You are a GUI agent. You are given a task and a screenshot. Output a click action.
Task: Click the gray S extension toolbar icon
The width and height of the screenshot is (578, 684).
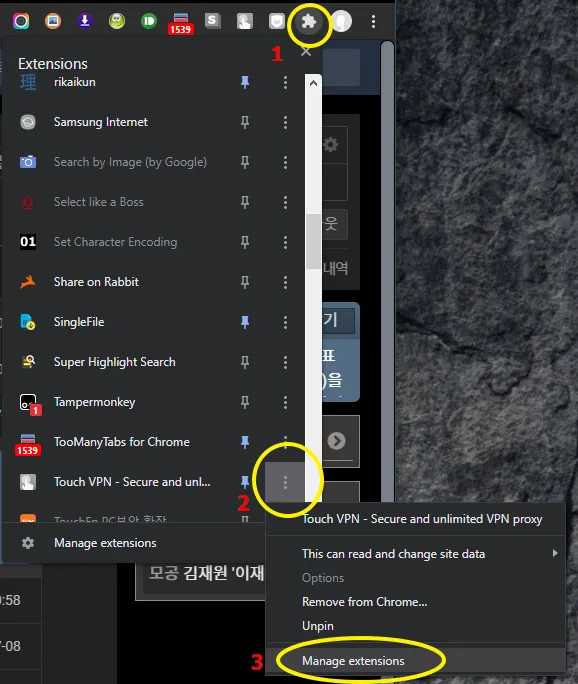click(213, 21)
